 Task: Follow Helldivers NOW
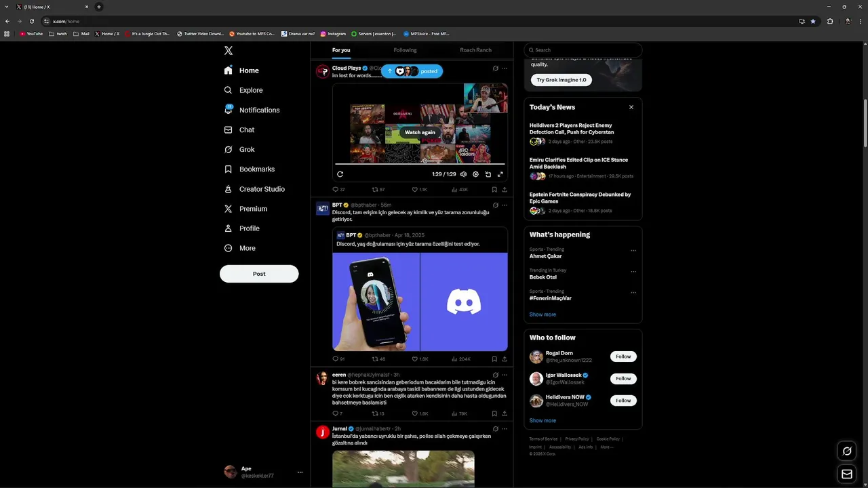click(x=623, y=401)
